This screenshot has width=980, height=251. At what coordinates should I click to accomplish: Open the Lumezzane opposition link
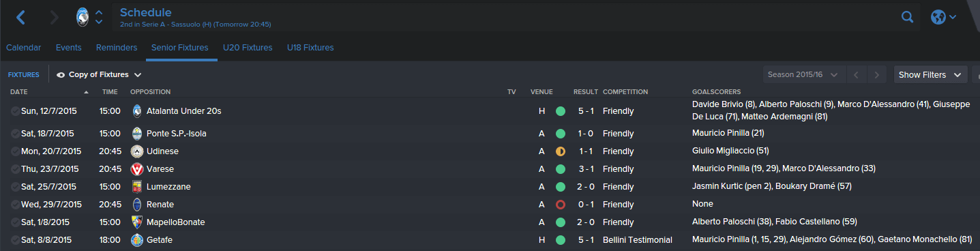click(x=168, y=187)
